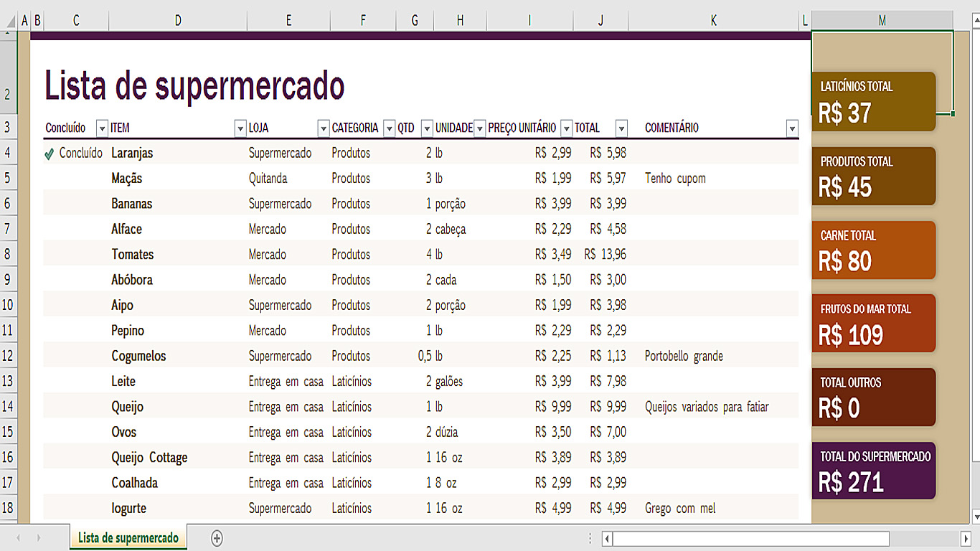
Task: Select the Abóbora item cell
Action: pyautogui.click(x=178, y=280)
